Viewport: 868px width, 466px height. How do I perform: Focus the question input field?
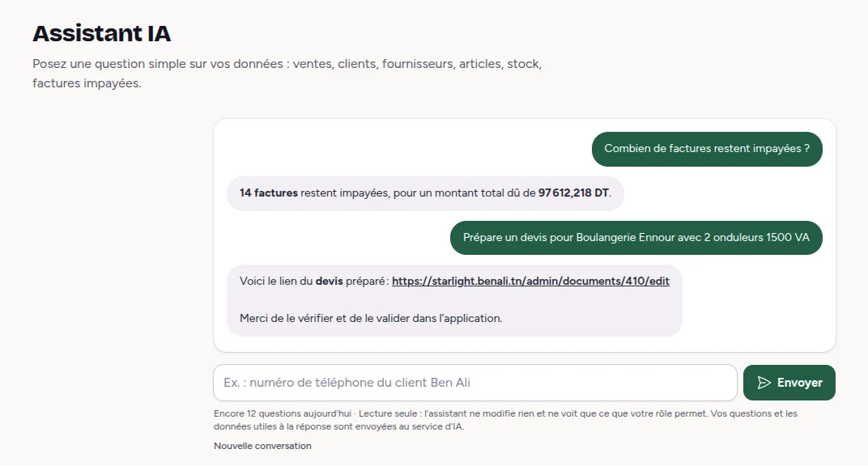click(x=475, y=383)
